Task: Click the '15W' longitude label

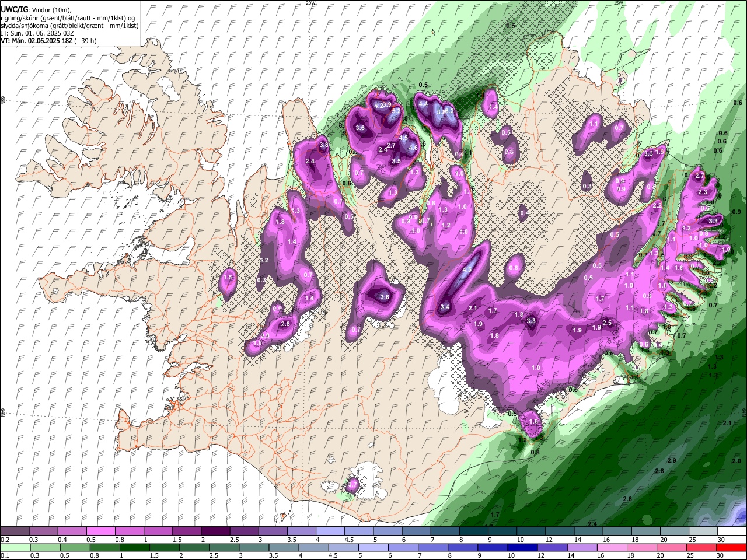Action: (x=618, y=3)
